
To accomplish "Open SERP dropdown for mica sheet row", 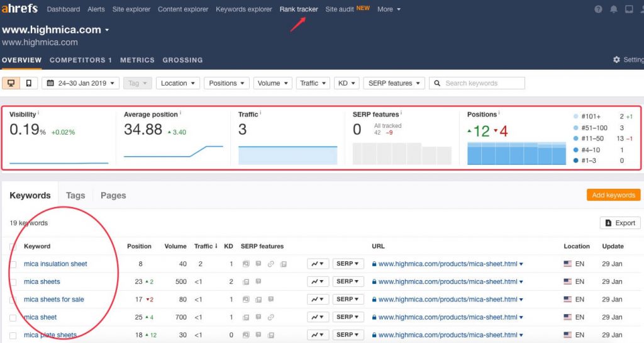I will point(348,317).
